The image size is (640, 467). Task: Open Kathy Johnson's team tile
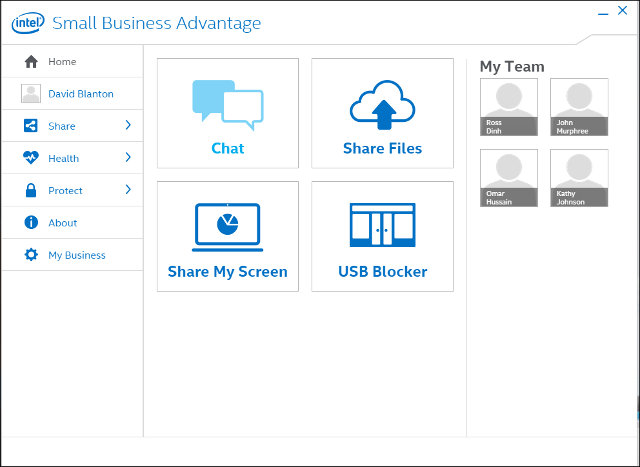click(x=578, y=178)
